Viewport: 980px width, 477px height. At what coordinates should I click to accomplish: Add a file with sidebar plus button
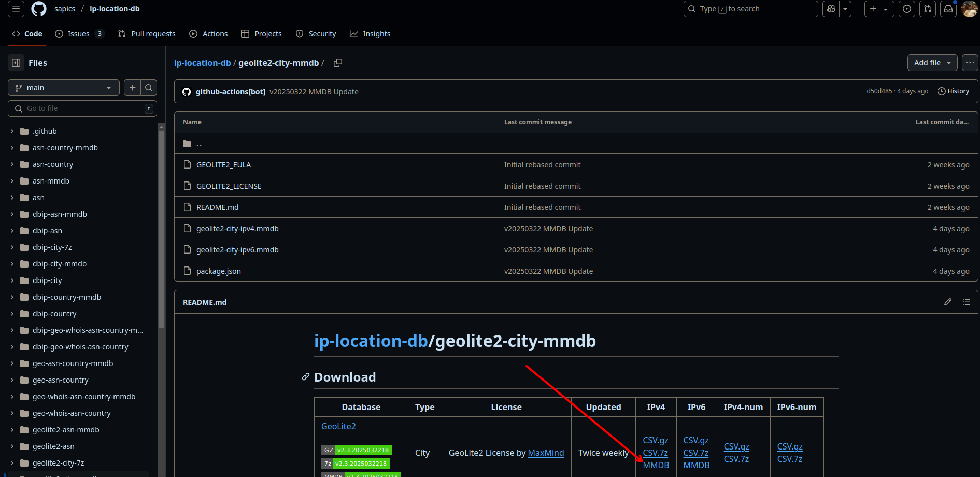133,88
